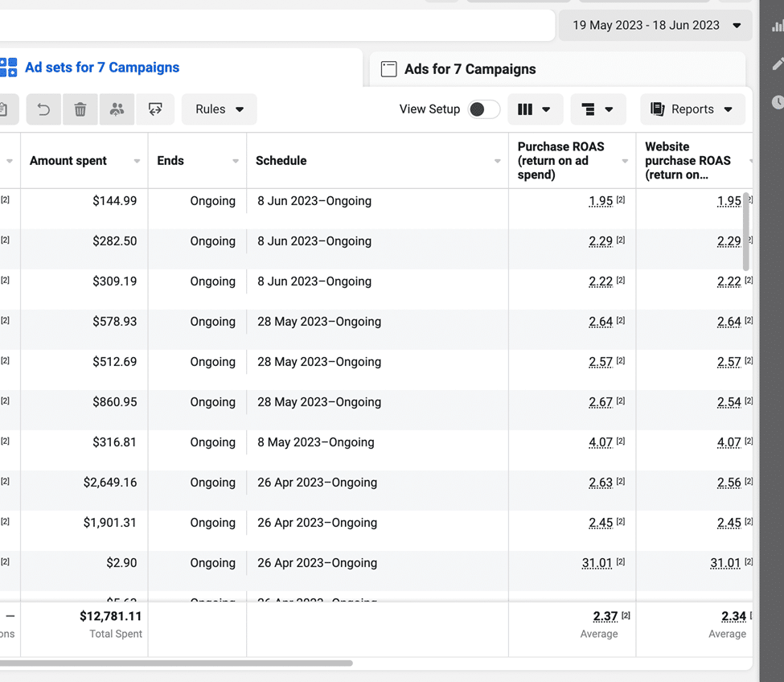The width and height of the screenshot is (784, 682).
Task: Open the Rules dropdown
Action: 219,109
